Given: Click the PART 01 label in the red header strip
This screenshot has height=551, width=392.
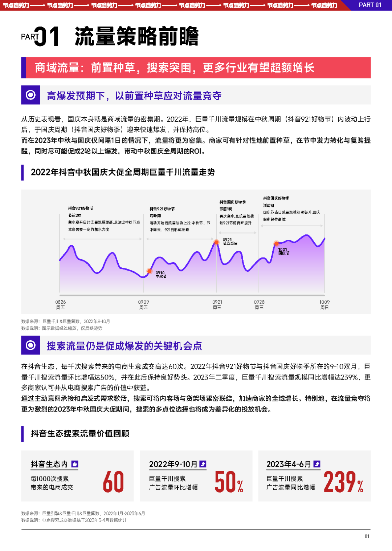Looking at the screenshot, I should (x=370, y=5).
